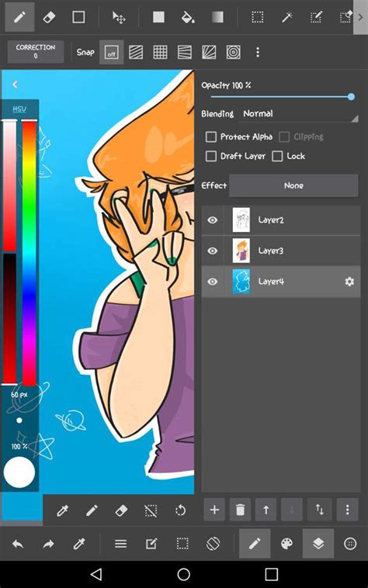Move the layer up with arrow button

[x=266, y=510]
